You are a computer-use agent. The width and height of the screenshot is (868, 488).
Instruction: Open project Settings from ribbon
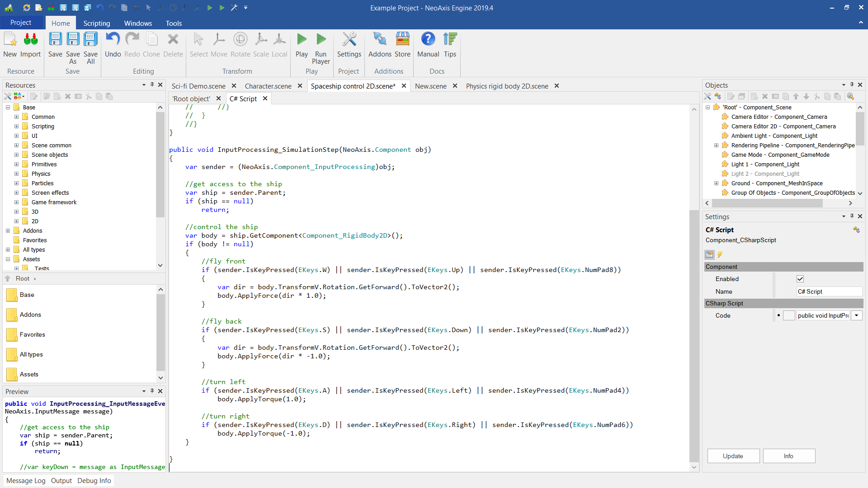pyautogui.click(x=349, y=40)
